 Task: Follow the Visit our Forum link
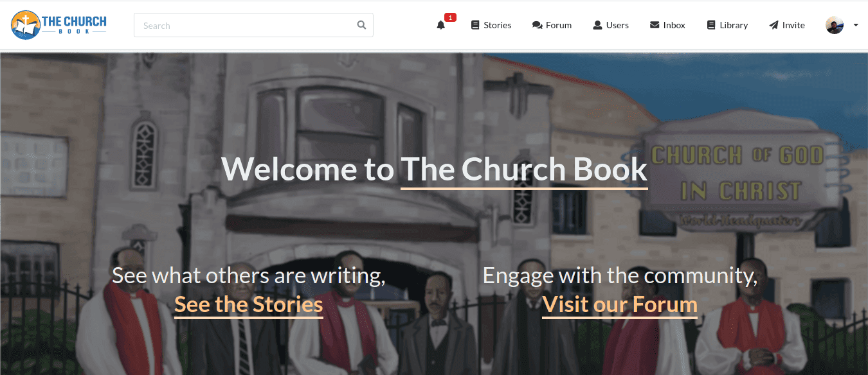coord(620,304)
